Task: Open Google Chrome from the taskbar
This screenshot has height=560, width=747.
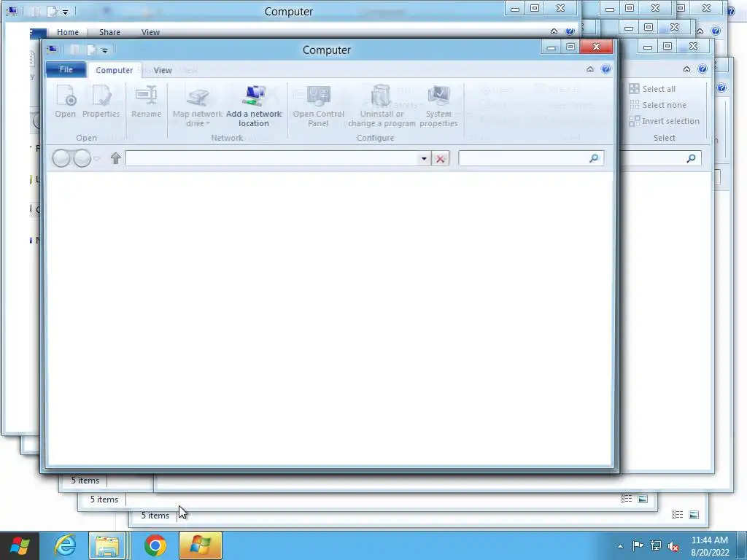Action: coord(155,545)
